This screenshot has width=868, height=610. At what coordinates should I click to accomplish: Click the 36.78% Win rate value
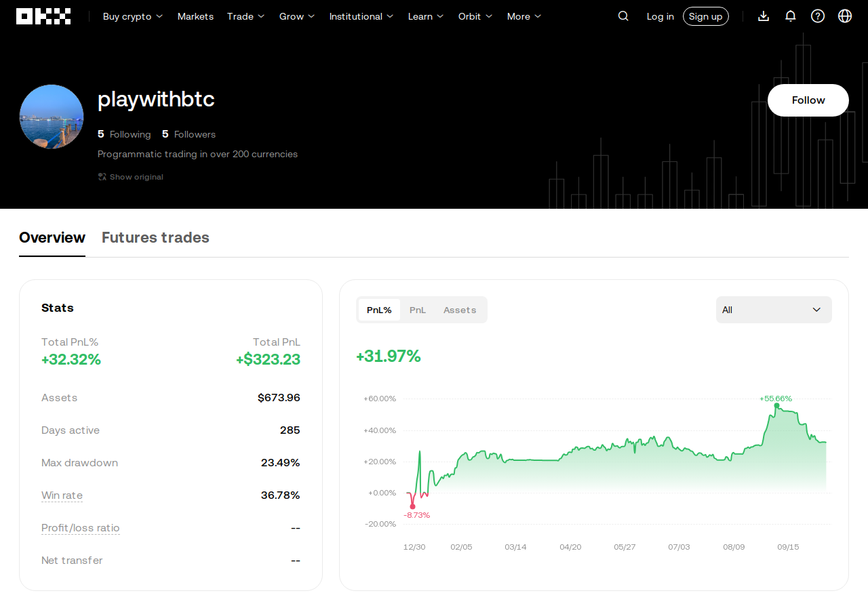(280, 495)
